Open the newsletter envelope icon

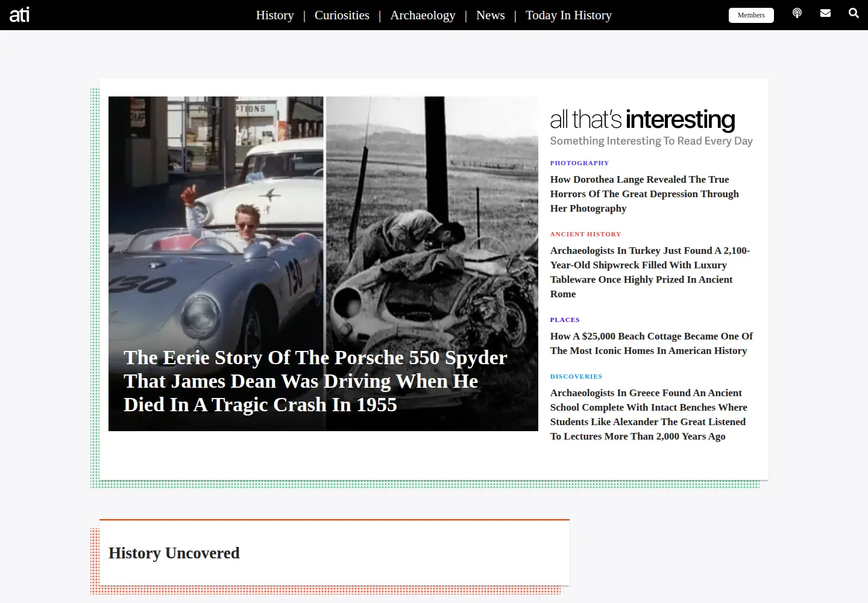pos(825,13)
